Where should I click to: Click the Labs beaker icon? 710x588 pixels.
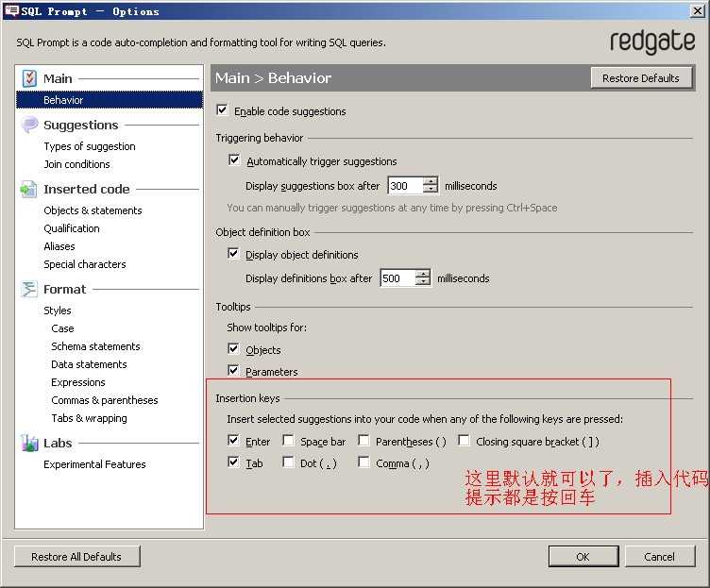[29, 443]
